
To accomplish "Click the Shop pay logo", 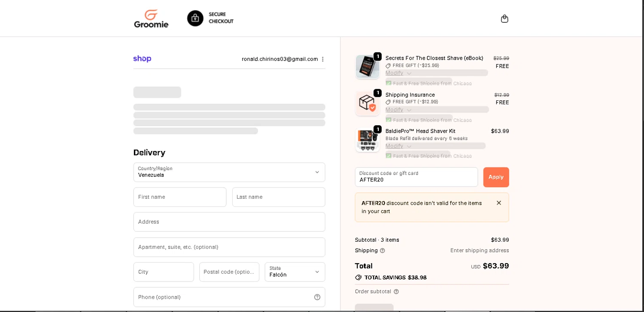I will (142, 59).
